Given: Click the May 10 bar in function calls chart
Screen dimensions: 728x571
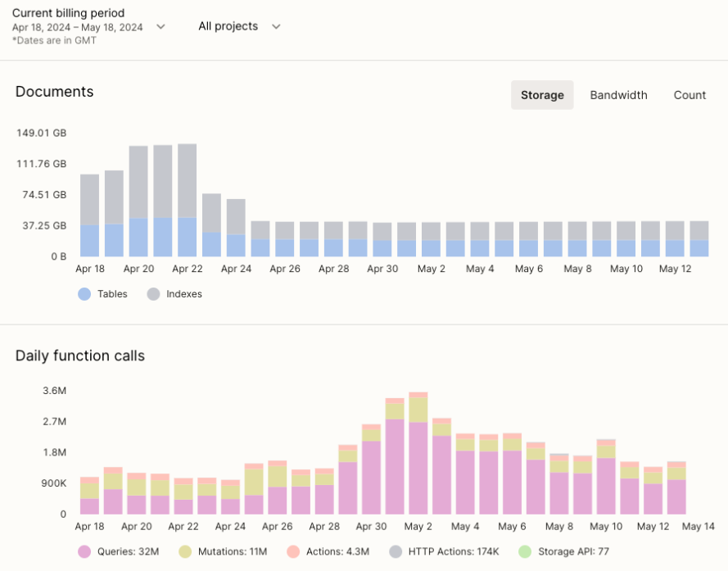Looking at the screenshot, I should tap(606, 477).
